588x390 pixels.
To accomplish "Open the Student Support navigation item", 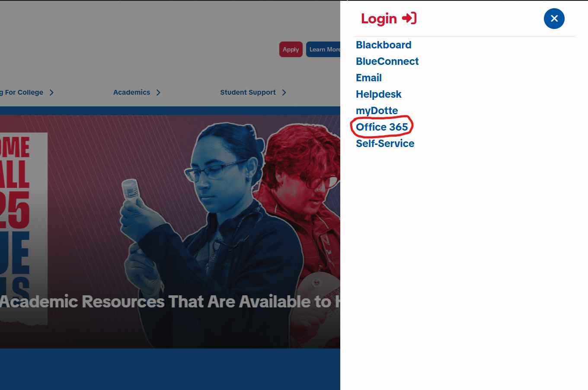I will [x=248, y=93].
